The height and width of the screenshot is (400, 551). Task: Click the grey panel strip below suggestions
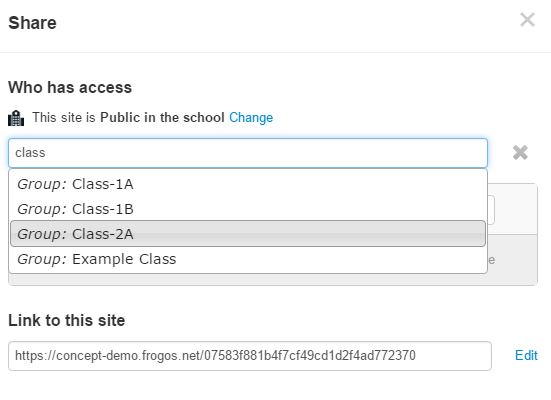tap(273, 279)
